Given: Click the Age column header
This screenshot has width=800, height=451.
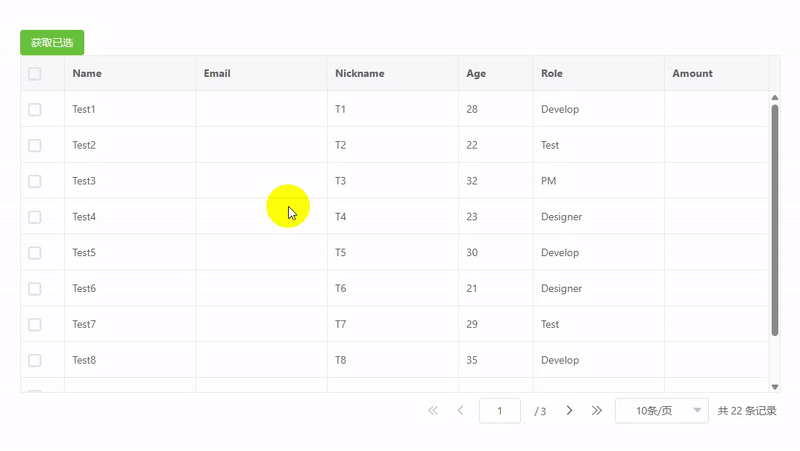Looking at the screenshot, I should [476, 73].
